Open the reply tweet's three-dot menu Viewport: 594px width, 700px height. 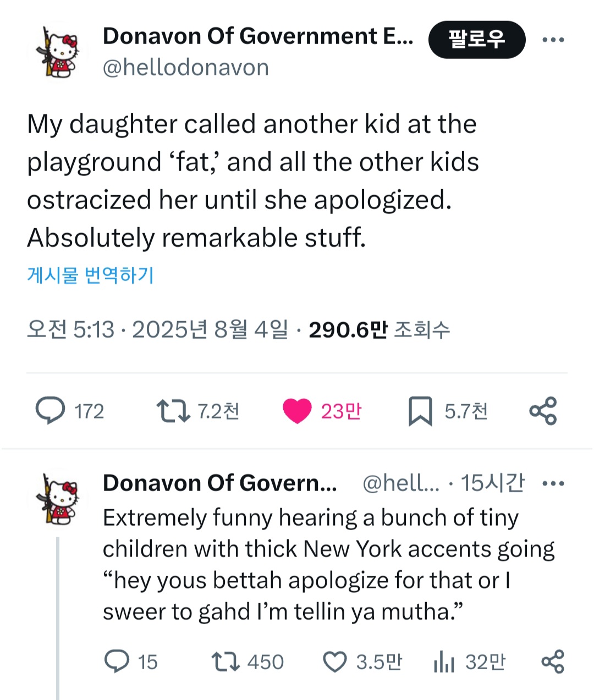(553, 483)
